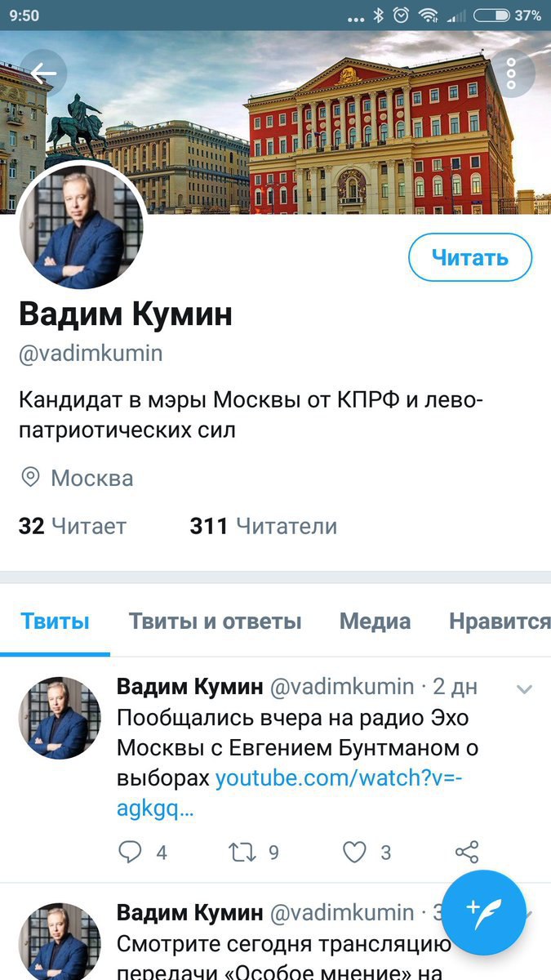
Task: Select the Твиты tab
Action: 55,621
